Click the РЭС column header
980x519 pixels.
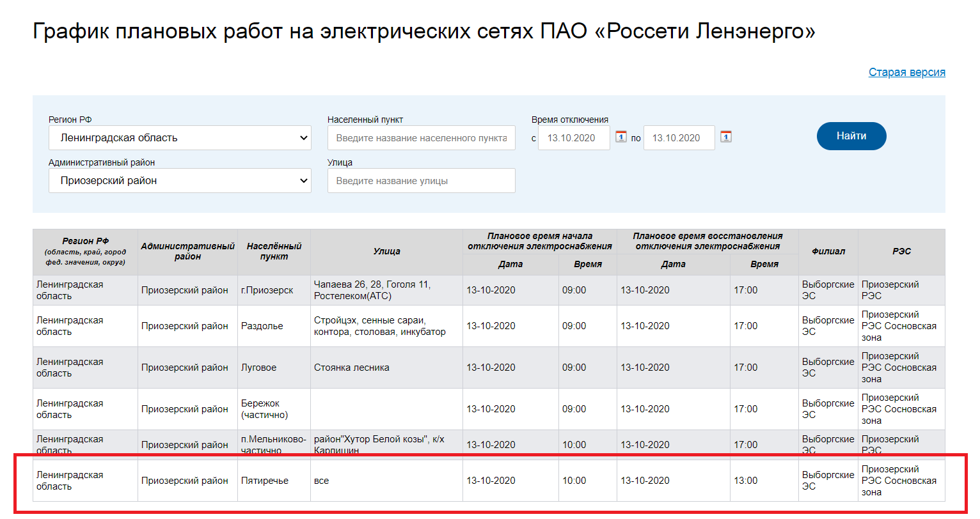pos(901,252)
